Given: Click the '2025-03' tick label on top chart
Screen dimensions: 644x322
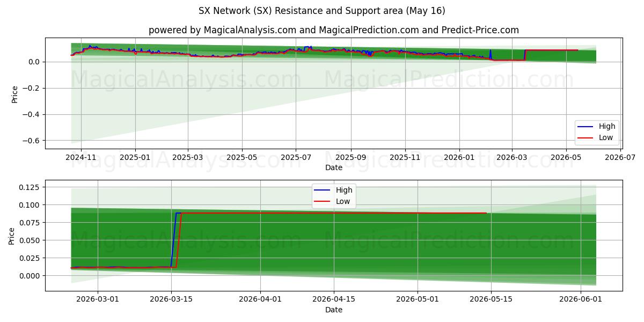Looking at the screenshot, I should pyautogui.click(x=188, y=158).
